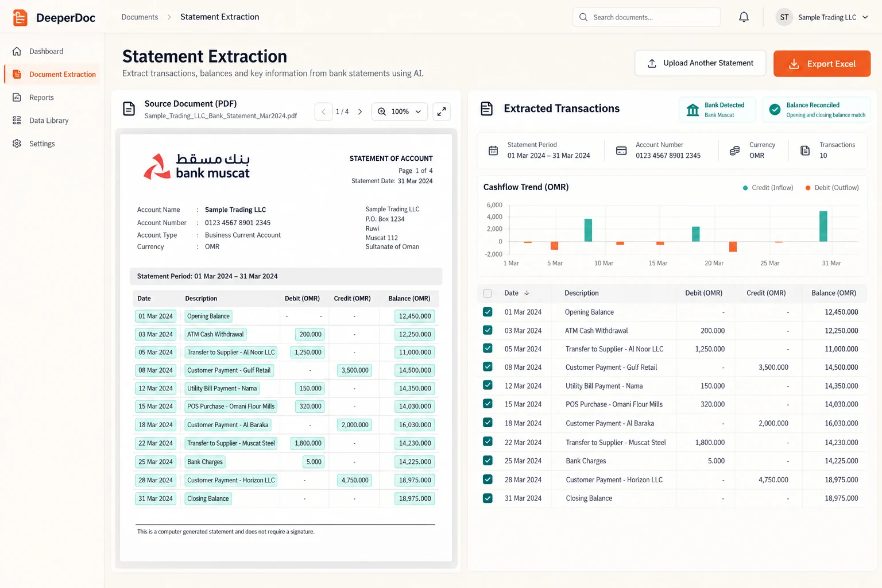The image size is (882, 588).
Task: Click the Documents breadcrumb link
Action: (x=140, y=17)
